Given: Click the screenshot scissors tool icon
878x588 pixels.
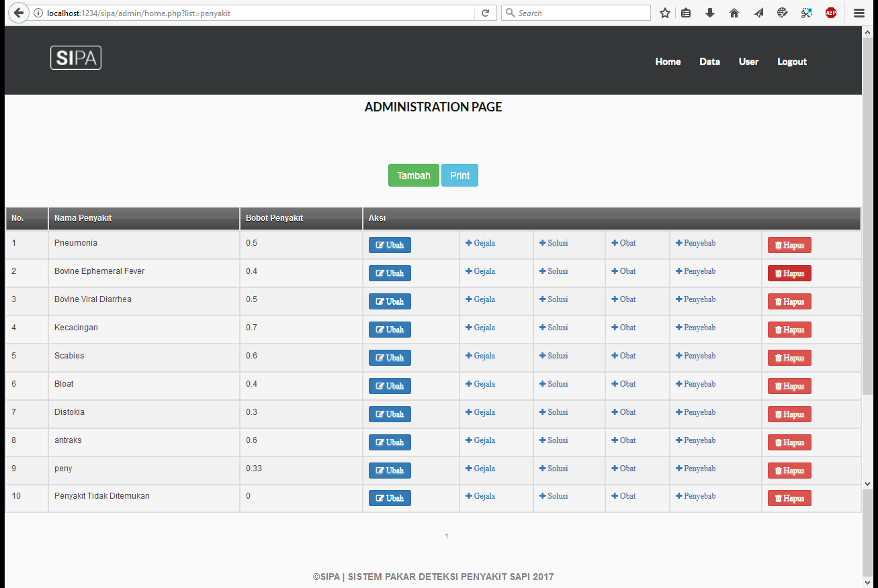Looking at the screenshot, I should coord(806,13).
